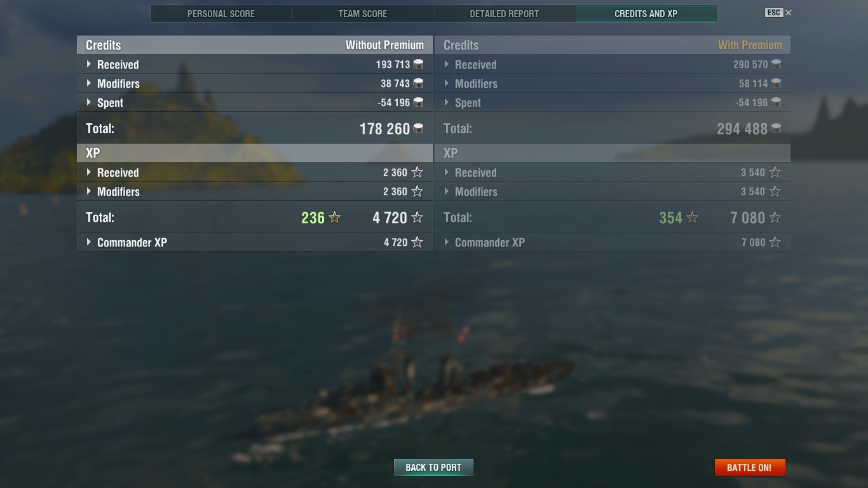Viewport: 868px width, 488px height.
Task: Expand the XP Received row without premium
Action: tap(255, 172)
